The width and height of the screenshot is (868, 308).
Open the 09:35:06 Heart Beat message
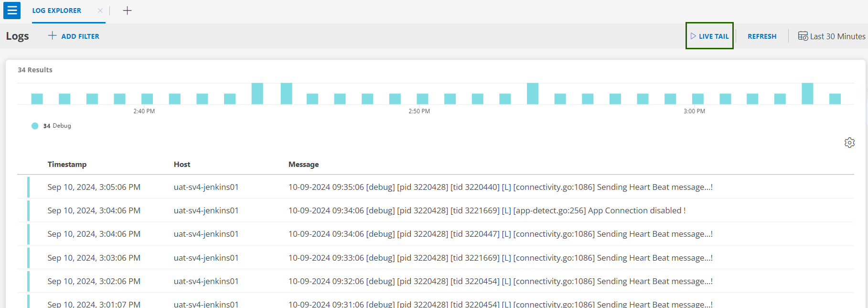[500, 187]
